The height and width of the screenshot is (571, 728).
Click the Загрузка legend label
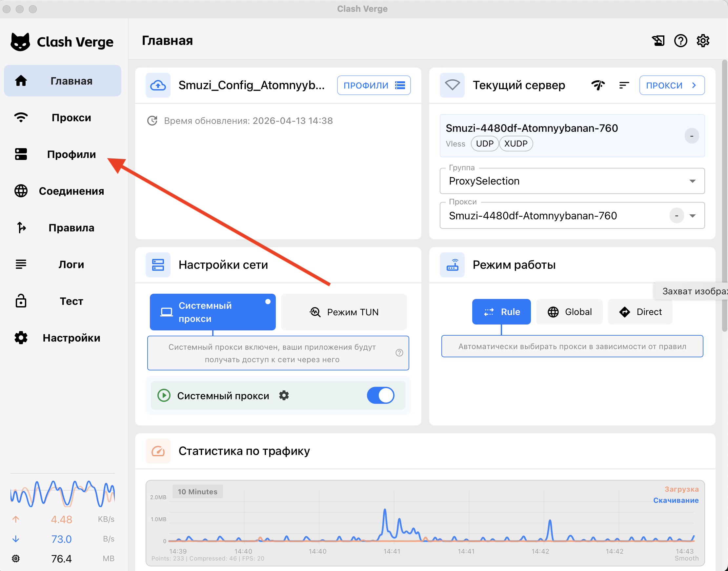(681, 489)
